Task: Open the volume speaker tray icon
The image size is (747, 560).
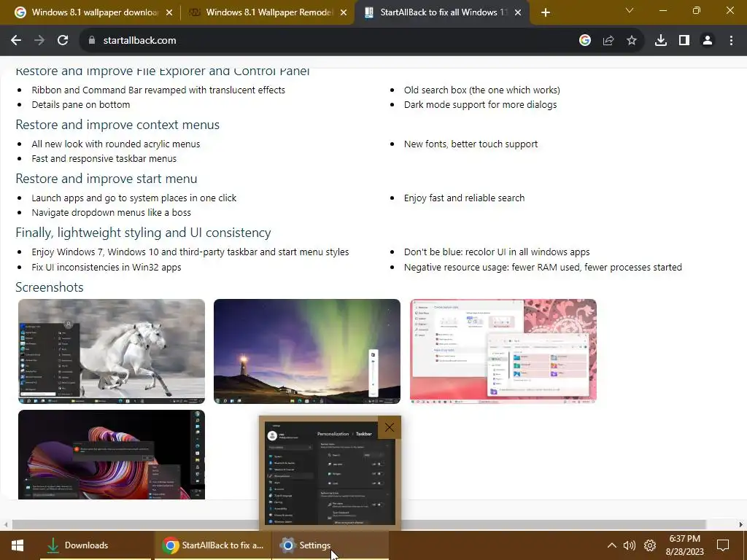Action: pos(630,545)
